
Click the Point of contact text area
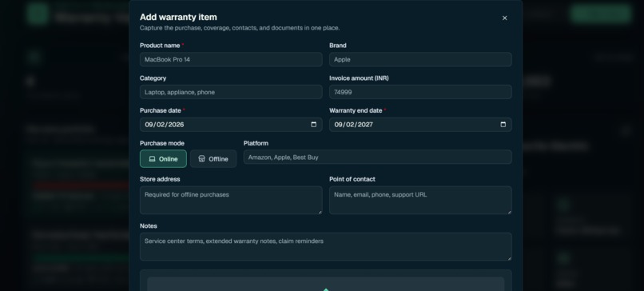point(420,200)
